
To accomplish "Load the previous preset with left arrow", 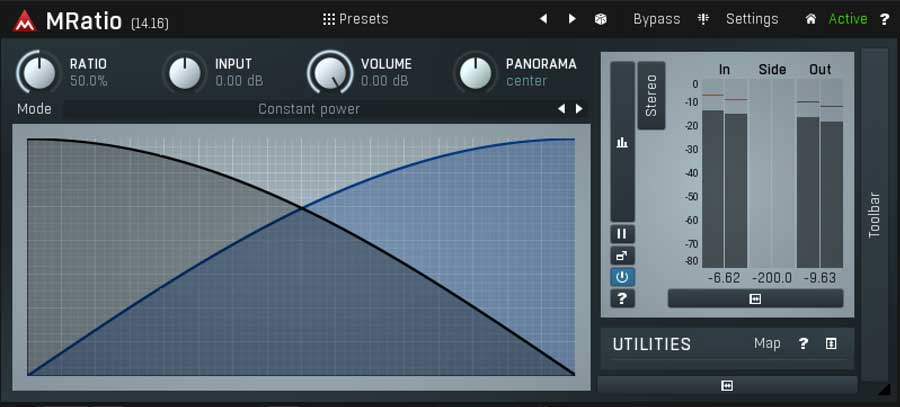I will [x=543, y=19].
